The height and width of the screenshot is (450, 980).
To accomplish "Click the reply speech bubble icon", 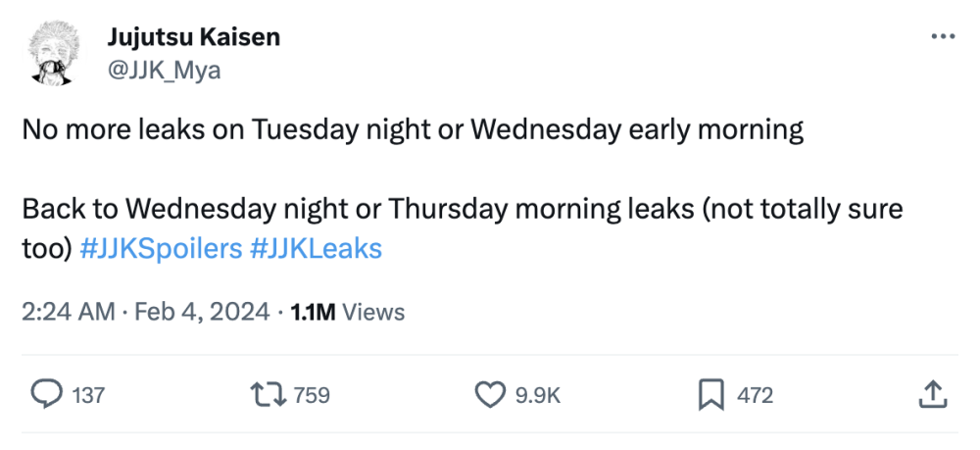I will click(47, 394).
